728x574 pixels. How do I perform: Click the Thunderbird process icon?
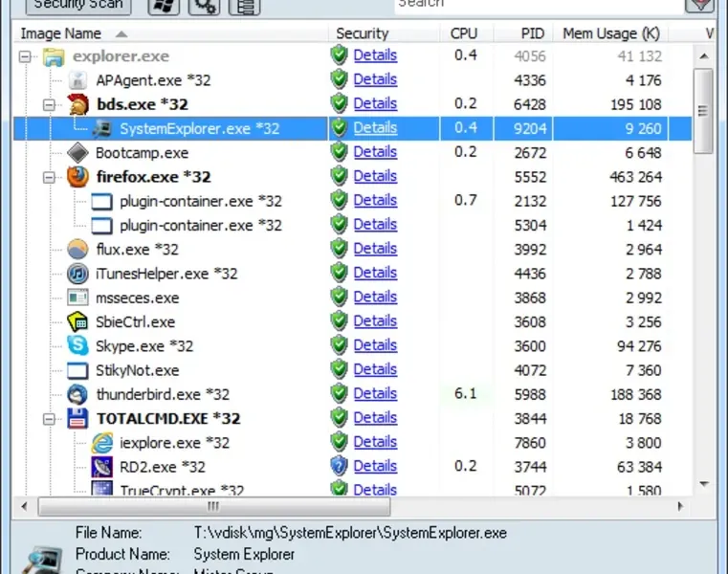click(x=77, y=394)
